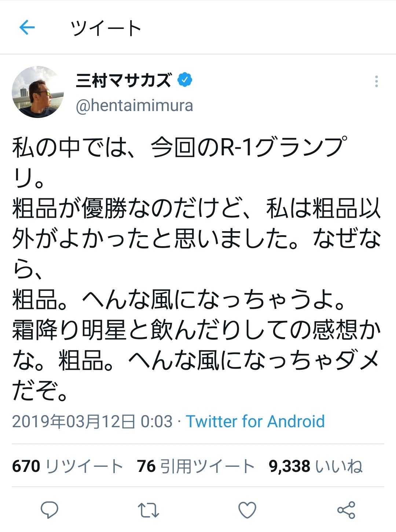
Task: Visit the @hentaimimura handle
Action: coord(134,106)
